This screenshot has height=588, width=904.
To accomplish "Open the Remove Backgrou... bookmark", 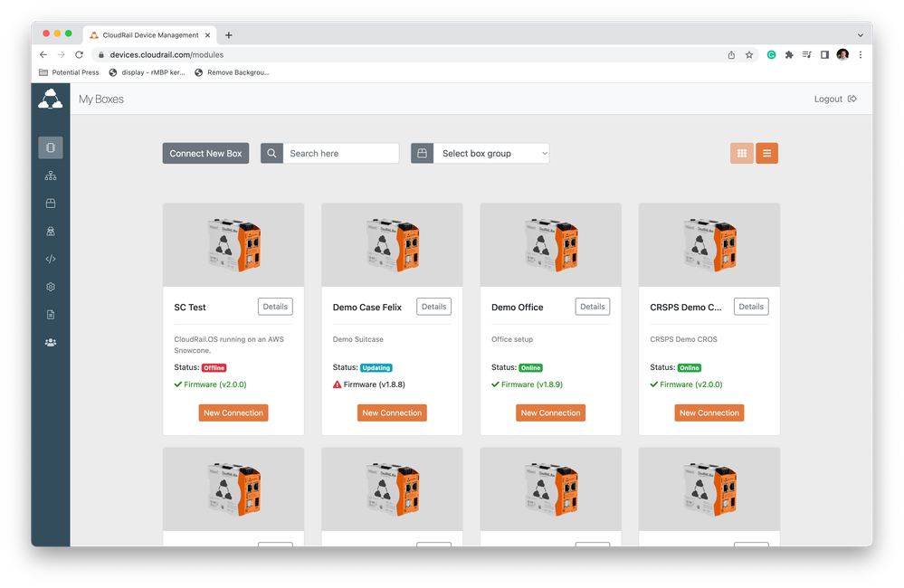I will 232,72.
